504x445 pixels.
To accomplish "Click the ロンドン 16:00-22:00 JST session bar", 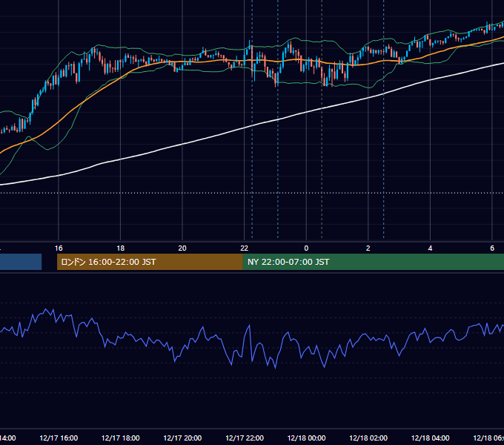I will 150,262.
